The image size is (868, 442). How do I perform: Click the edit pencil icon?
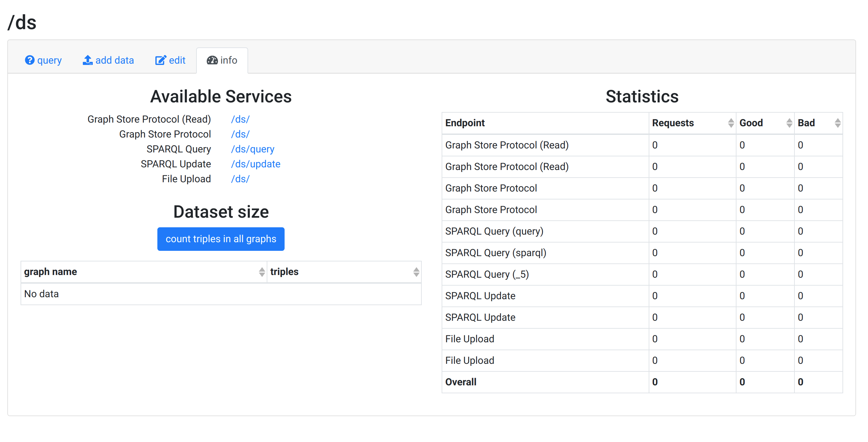click(x=160, y=60)
